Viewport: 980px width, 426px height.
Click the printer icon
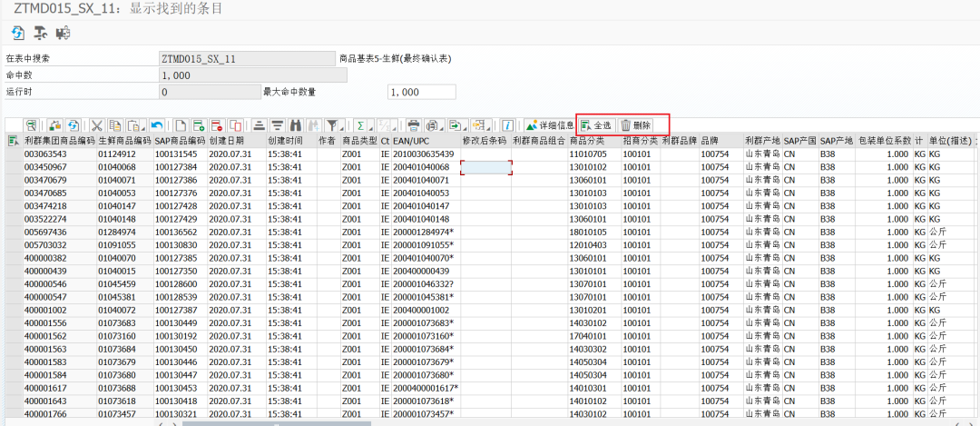414,125
